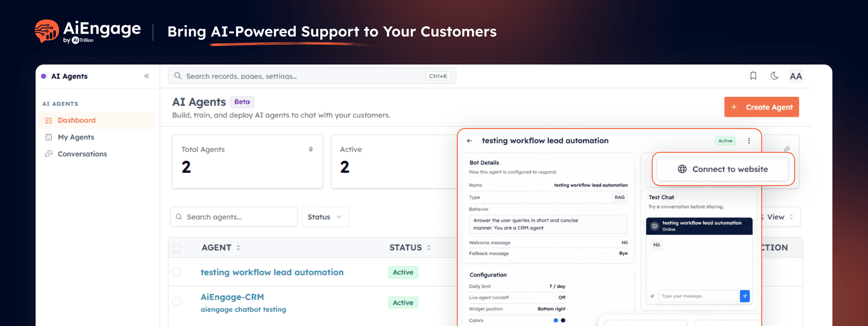The width and height of the screenshot is (868, 326).
Task: Click the Fallback message 'Bye' value
Action: click(x=623, y=253)
